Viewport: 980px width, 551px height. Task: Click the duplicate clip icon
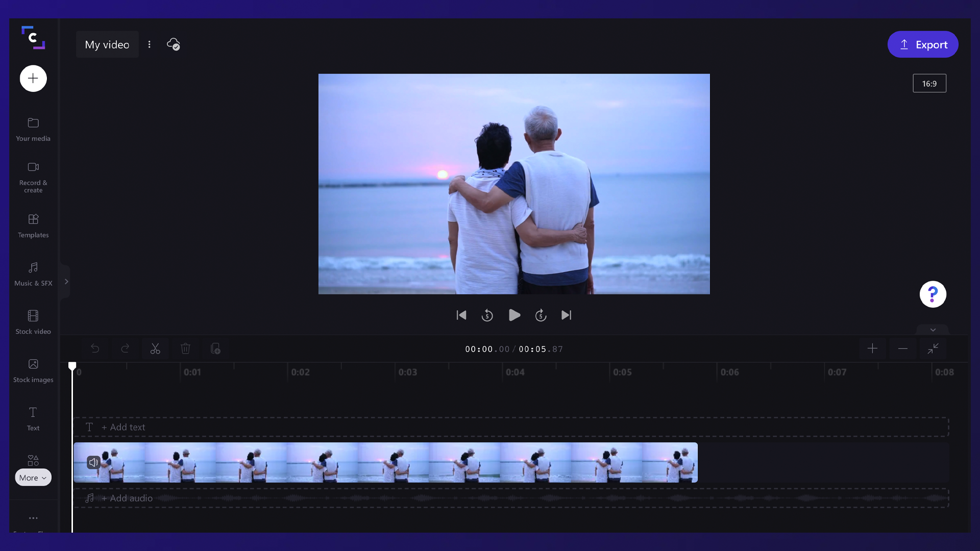pos(215,349)
